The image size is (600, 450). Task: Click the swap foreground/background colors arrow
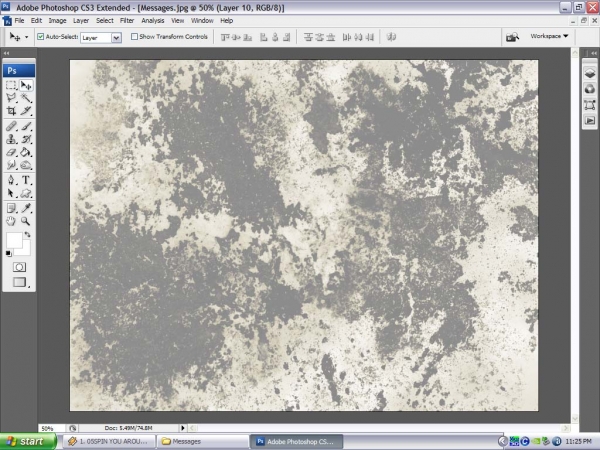tap(28, 234)
